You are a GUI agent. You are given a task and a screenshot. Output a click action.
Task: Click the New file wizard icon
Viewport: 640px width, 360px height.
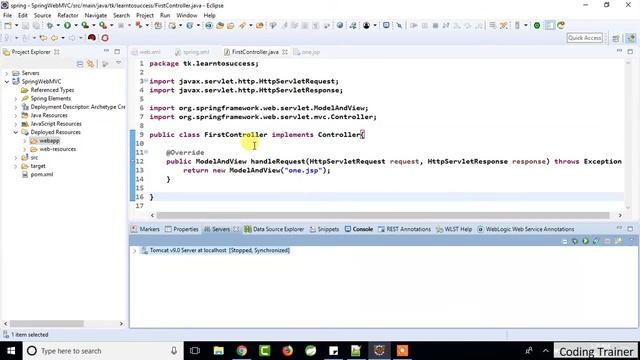click(8, 25)
